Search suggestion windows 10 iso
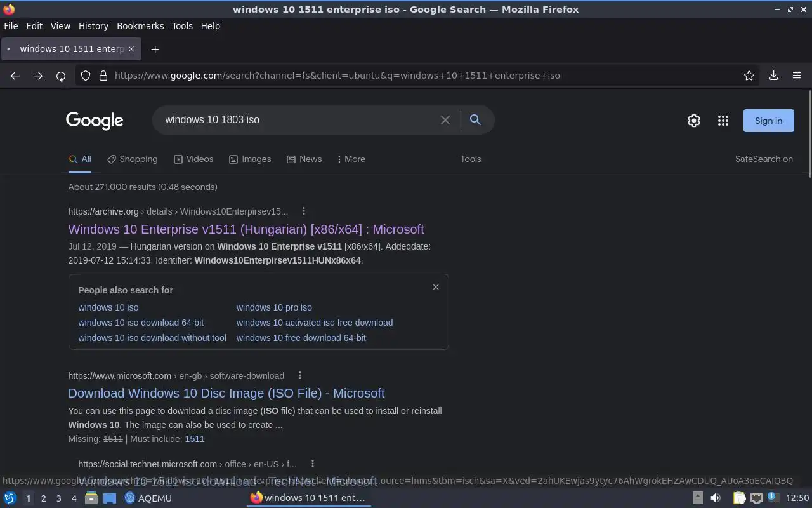The height and width of the screenshot is (508, 812). 108,307
